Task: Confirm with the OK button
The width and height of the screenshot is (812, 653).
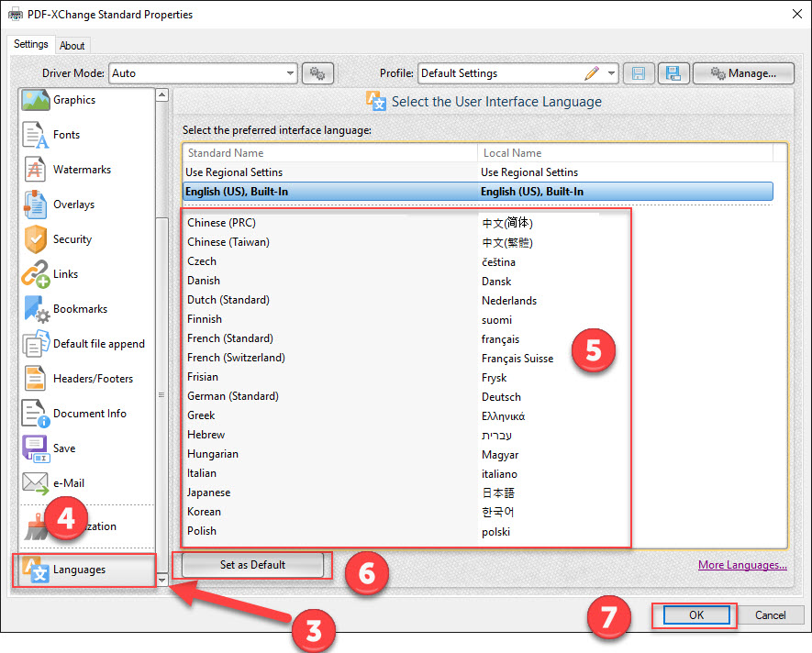Action: (696, 615)
